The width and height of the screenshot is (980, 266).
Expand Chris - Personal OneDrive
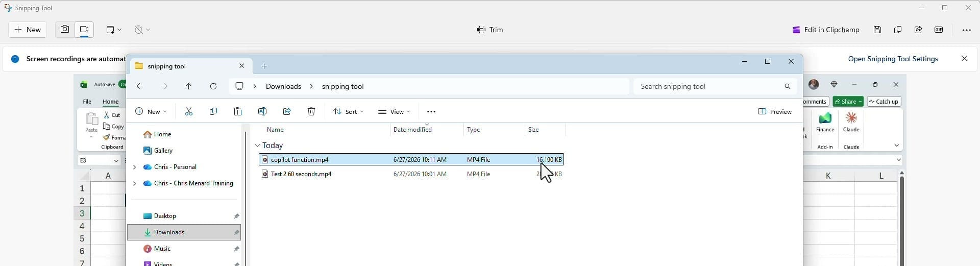[x=134, y=167]
